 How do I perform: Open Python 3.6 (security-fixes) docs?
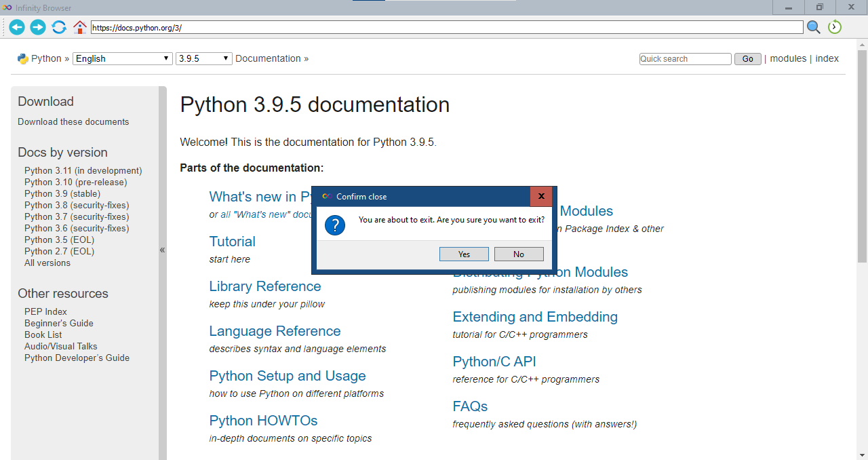pos(77,229)
